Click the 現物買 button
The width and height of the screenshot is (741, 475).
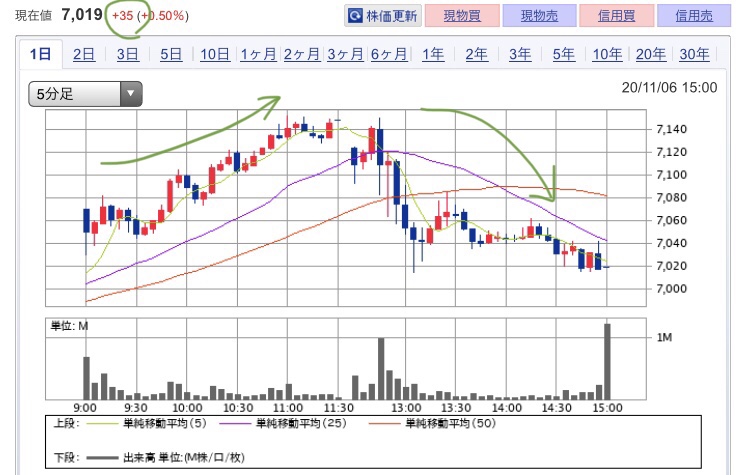point(462,16)
